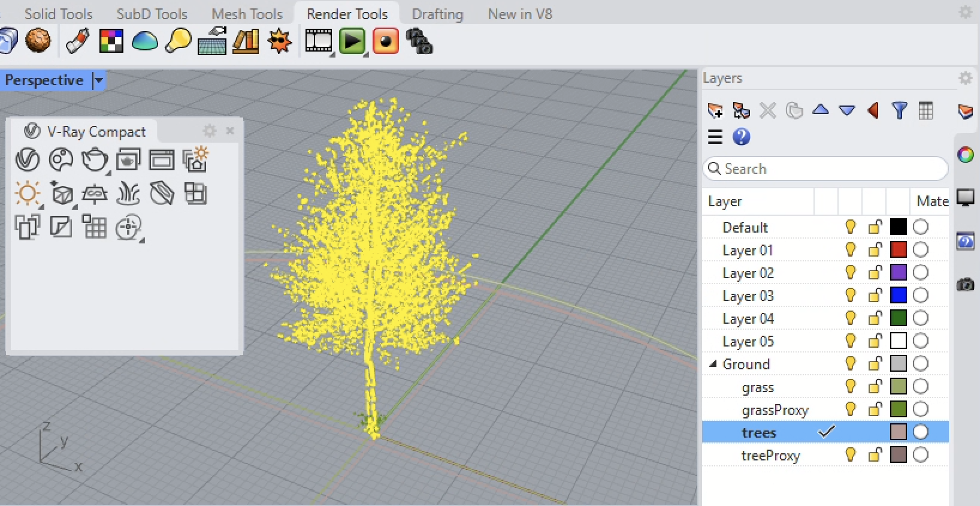Viewport: 980px width, 506px height.
Task: Click the red color swatch of Layer 01
Action: tap(898, 250)
